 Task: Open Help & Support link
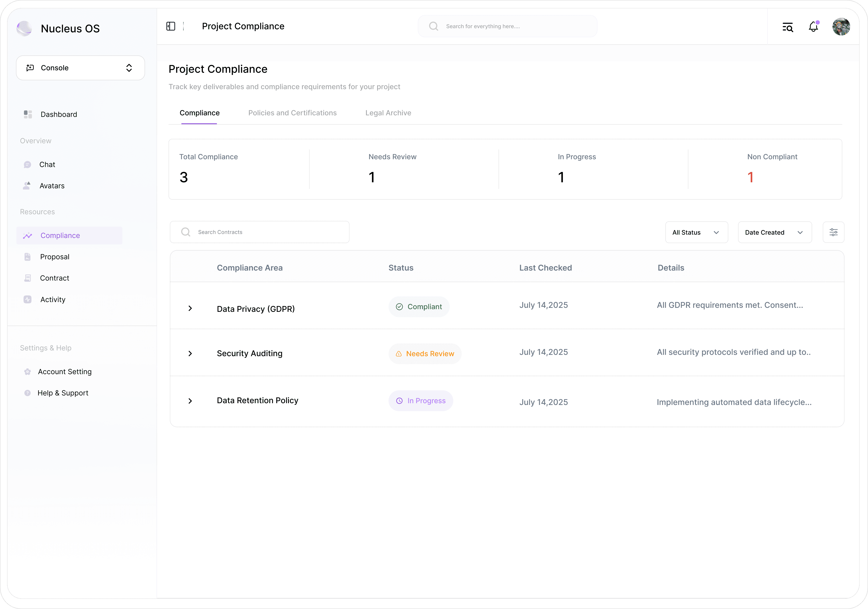[63, 393]
